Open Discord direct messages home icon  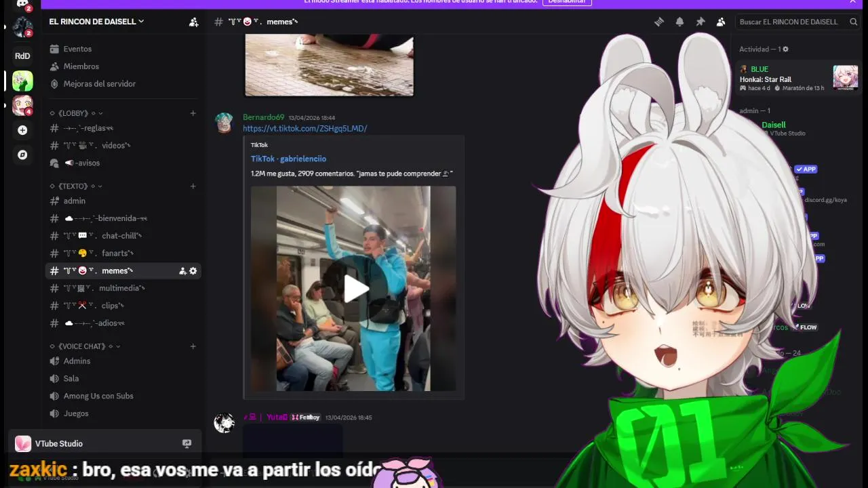[22, 4]
